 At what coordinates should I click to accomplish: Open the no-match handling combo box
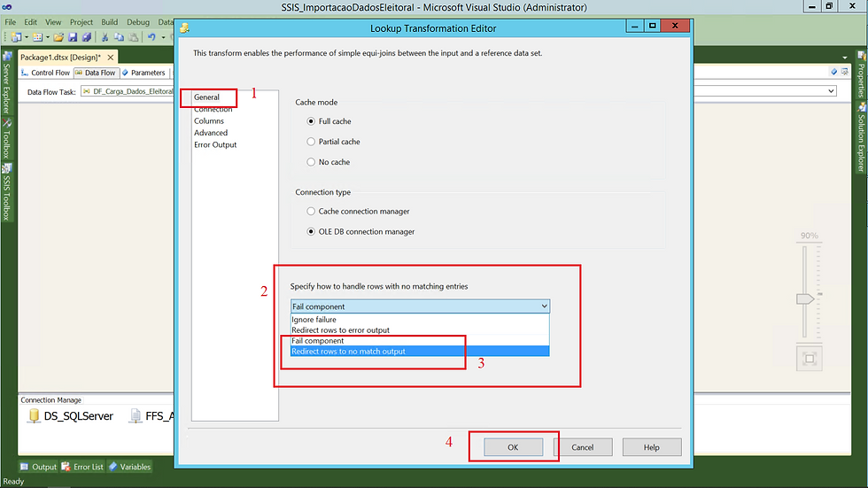tap(420, 306)
